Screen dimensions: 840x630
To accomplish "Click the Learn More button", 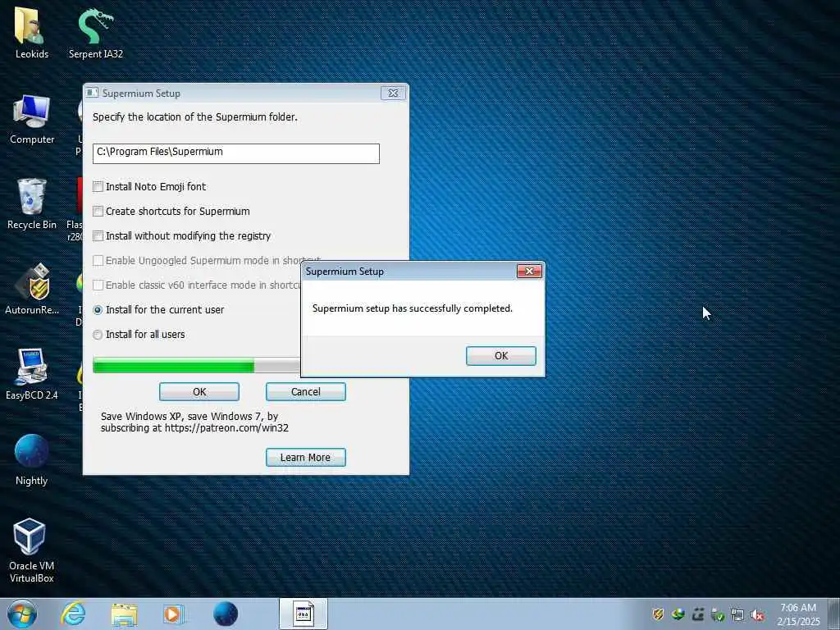I will (305, 458).
